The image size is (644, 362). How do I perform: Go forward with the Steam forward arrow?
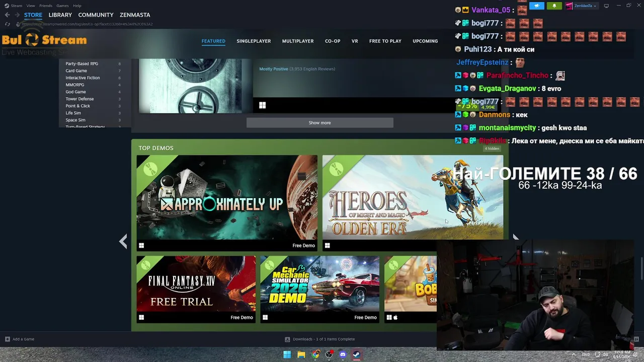point(17,15)
